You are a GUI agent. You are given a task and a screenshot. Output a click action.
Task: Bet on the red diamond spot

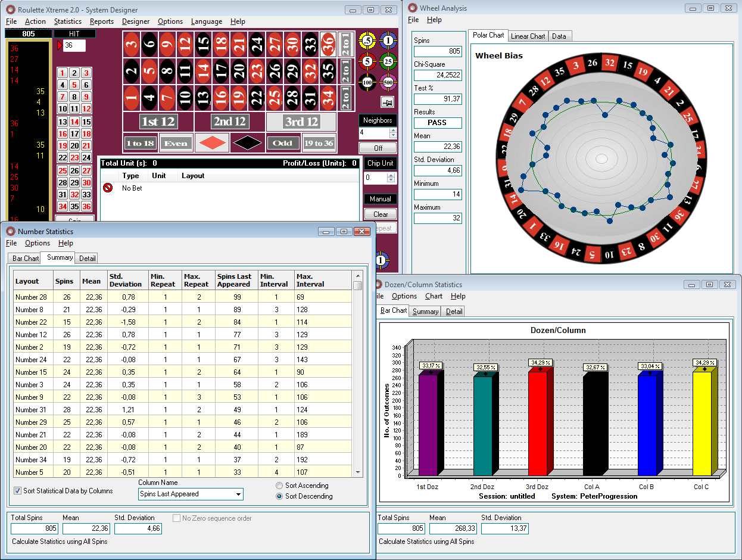[211, 143]
